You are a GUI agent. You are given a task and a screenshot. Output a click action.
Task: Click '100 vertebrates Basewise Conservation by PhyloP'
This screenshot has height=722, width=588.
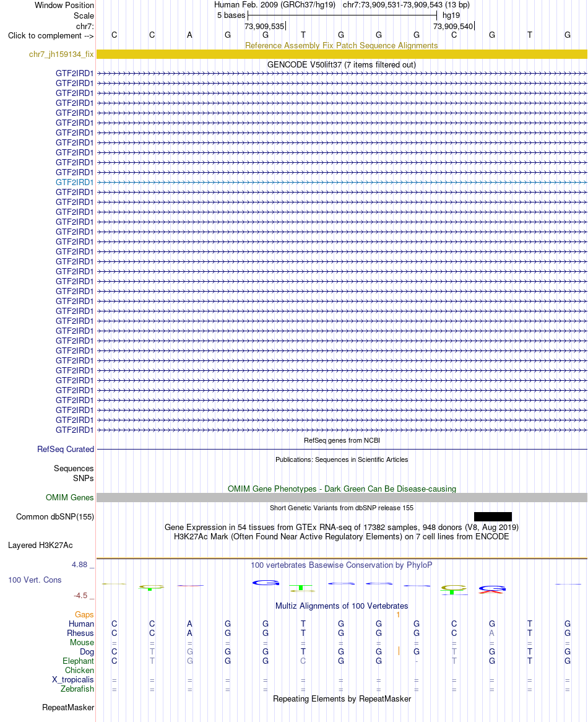click(342, 565)
